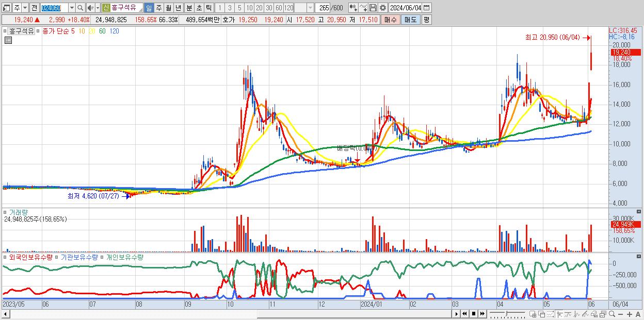
Task: Click the 거래량 volume panel label
Action: (19, 212)
